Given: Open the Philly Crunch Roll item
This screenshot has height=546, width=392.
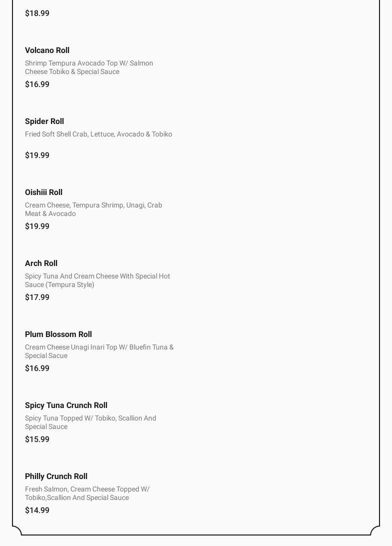Looking at the screenshot, I should click(56, 476).
